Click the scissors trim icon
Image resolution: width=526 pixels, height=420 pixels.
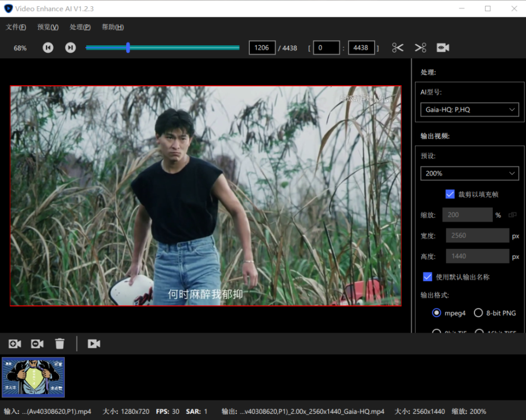point(398,48)
